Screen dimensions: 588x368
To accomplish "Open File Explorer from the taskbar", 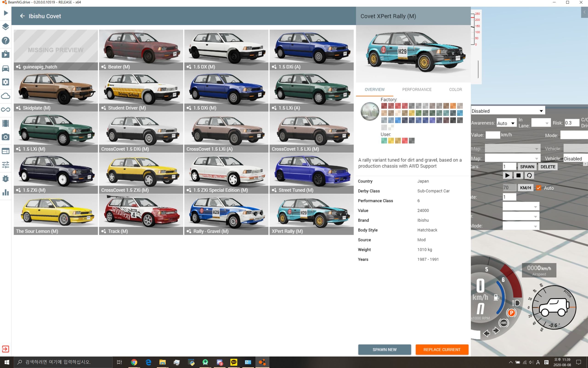I will [x=162, y=362].
